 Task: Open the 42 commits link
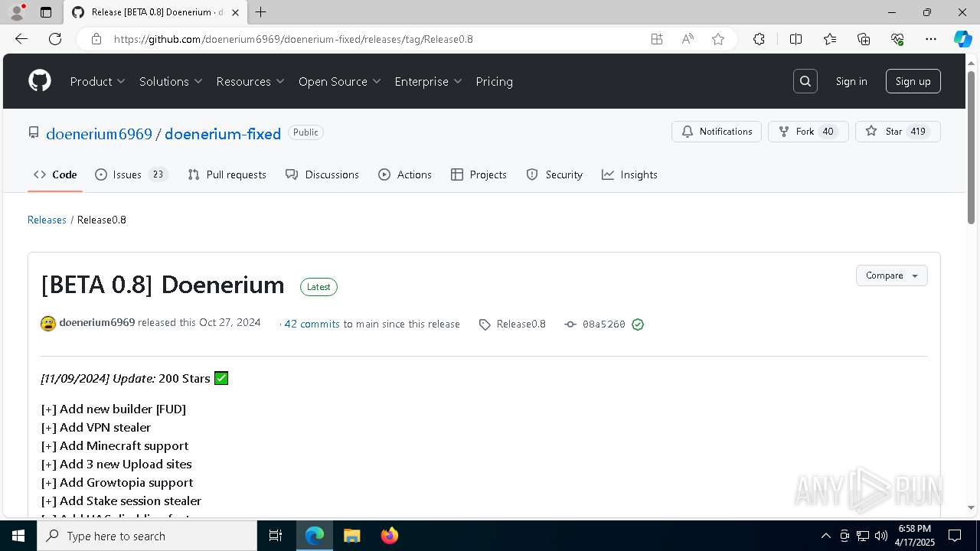pyautogui.click(x=312, y=324)
